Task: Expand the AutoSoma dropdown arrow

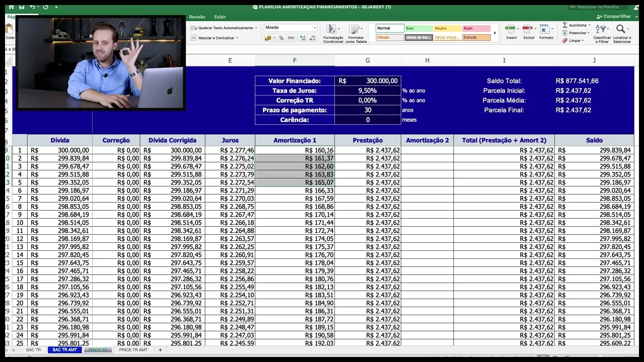Action: tap(590, 25)
